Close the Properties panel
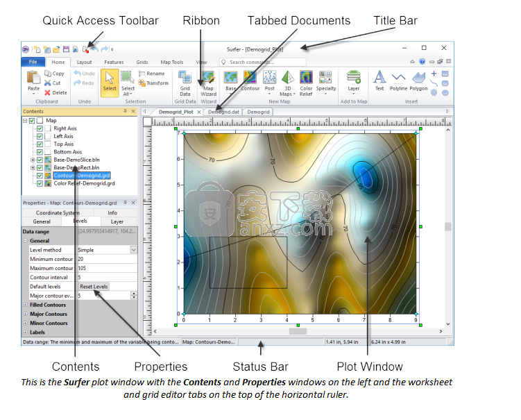This screenshot has height=420, width=521. [133, 203]
